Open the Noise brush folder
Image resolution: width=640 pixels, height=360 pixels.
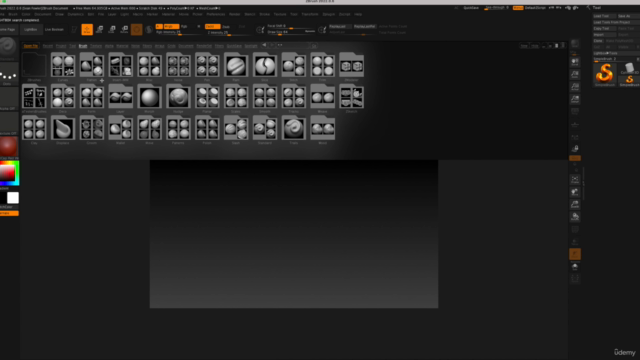tap(178, 65)
